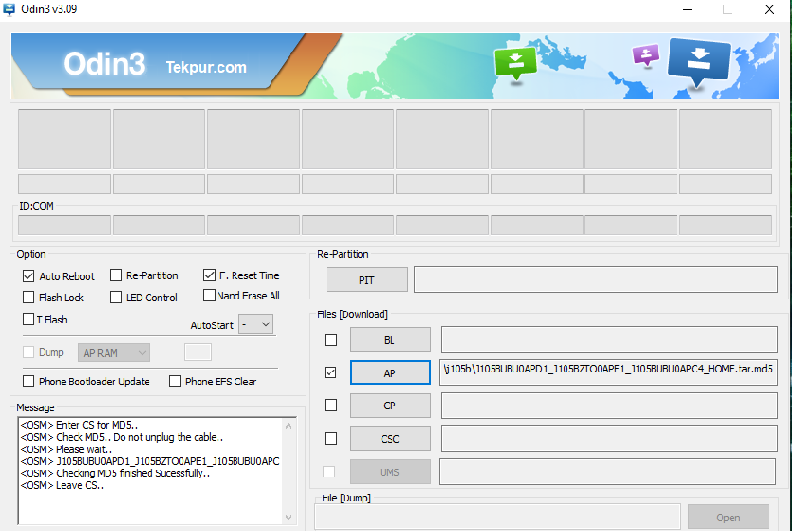Click the PIT button
The image size is (792, 531).
(x=367, y=280)
